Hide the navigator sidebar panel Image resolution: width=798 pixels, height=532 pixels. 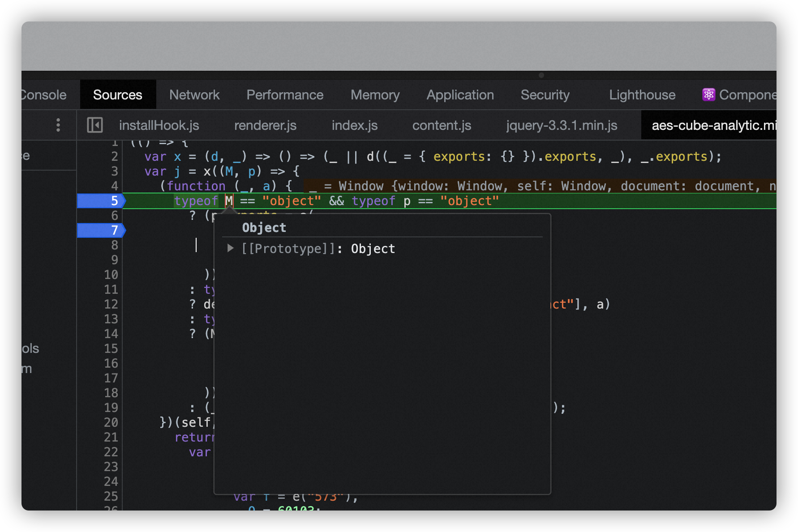pyautogui.click(x=94, y=125)
